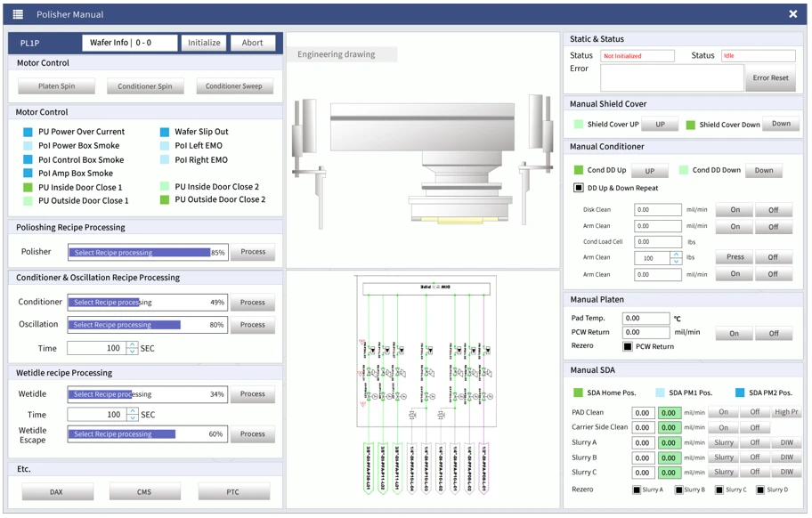Open the DAX module
Viewport: 812px width, 518px height.
pos(56,491)
